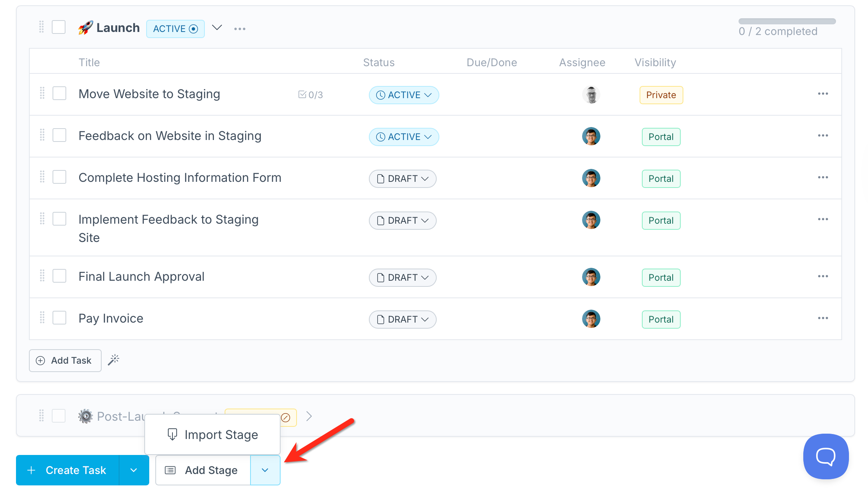This screenshot has width=868, height=493.
Task: Click the Private visibility badge
Action: coord(661,95)
